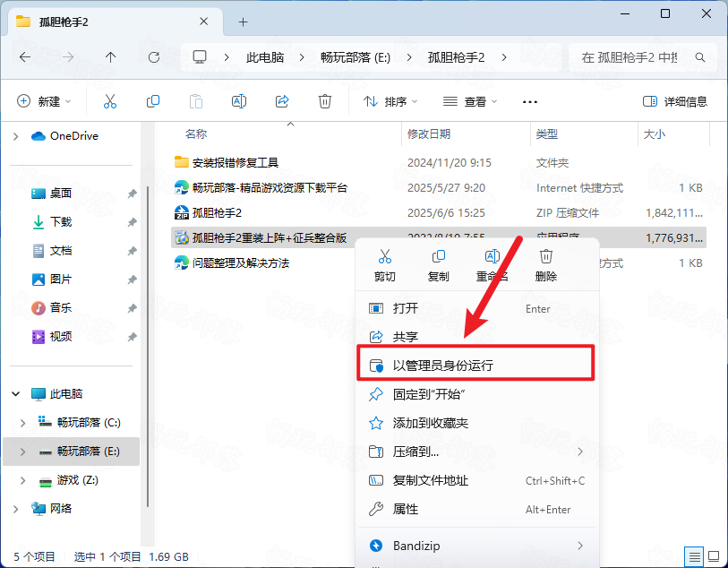This screenshot has height=568, width=728.
Task: Open 桌面 in the navigation pane
Action: pyautogui.click(x=60, y=194)
